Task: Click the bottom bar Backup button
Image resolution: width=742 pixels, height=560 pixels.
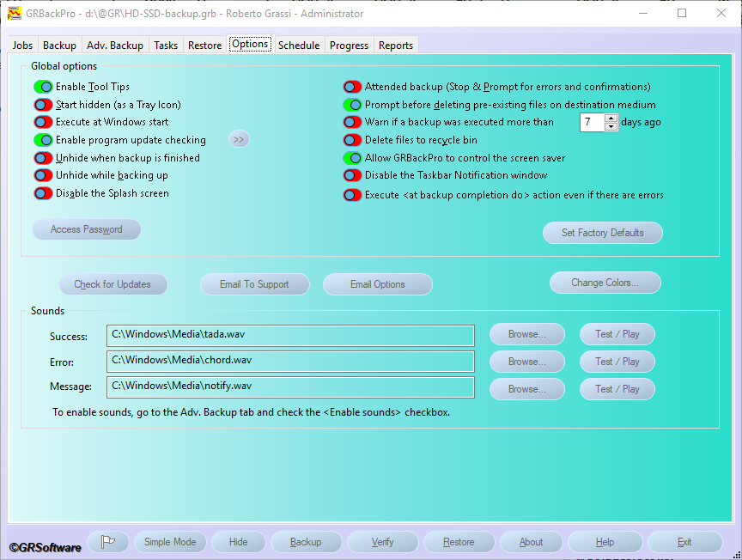Action: pyautogui.click(x=306, y=542)
